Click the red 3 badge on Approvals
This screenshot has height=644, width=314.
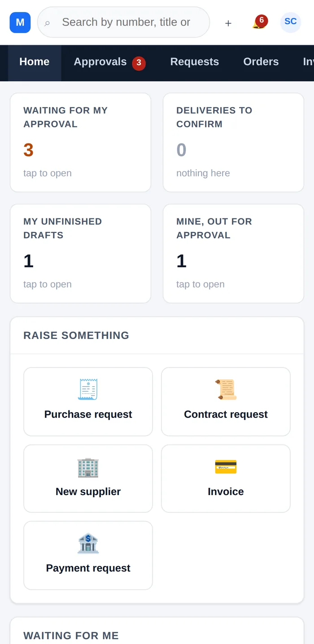coord(139,63)
